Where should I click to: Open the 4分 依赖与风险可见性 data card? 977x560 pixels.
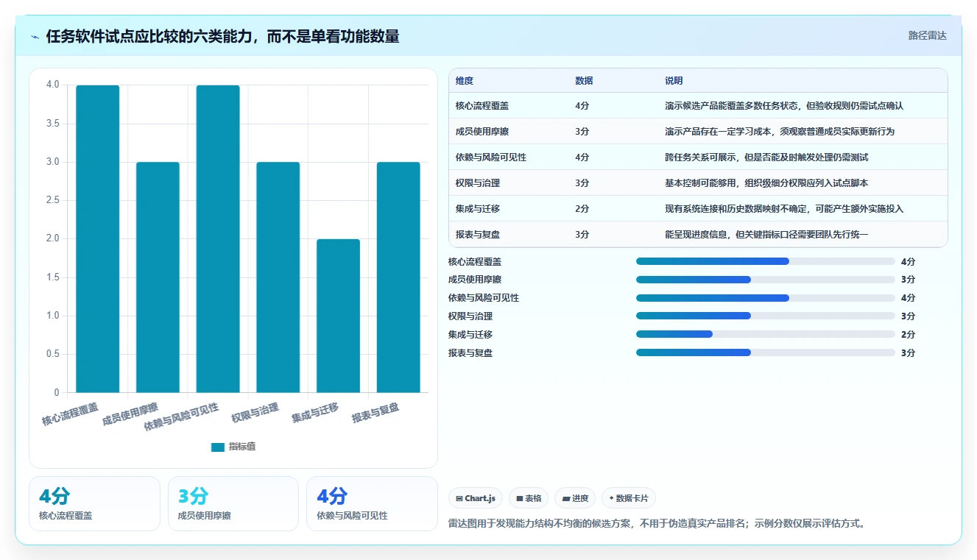(x=372, y=503)
